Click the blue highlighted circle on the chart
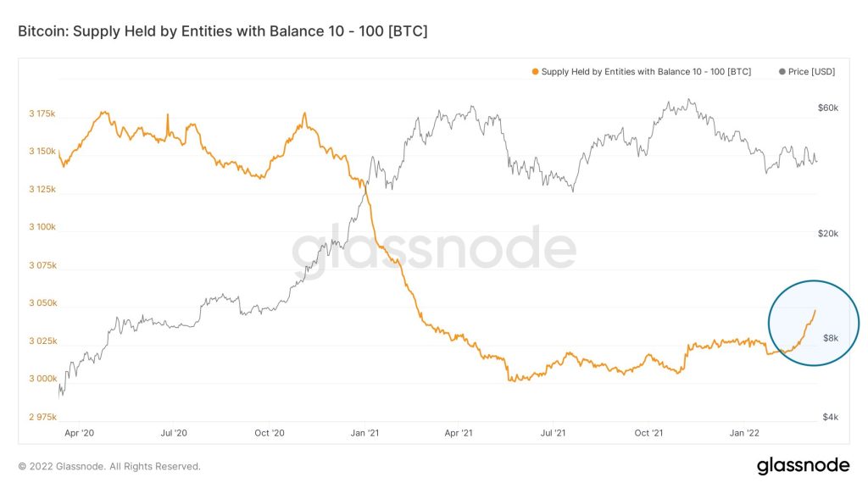 click(x=814, y=323)
